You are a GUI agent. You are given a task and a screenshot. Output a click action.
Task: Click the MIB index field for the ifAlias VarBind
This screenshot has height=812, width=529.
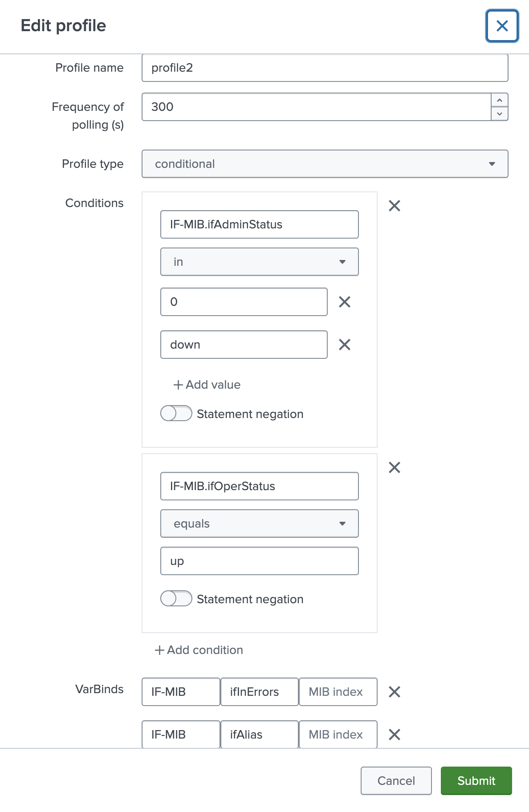click(x=338, y=735)
